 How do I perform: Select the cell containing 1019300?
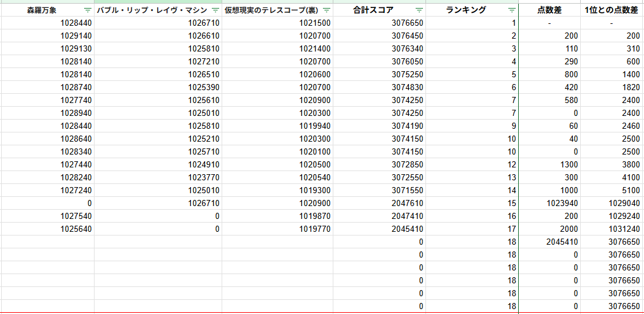277,190
